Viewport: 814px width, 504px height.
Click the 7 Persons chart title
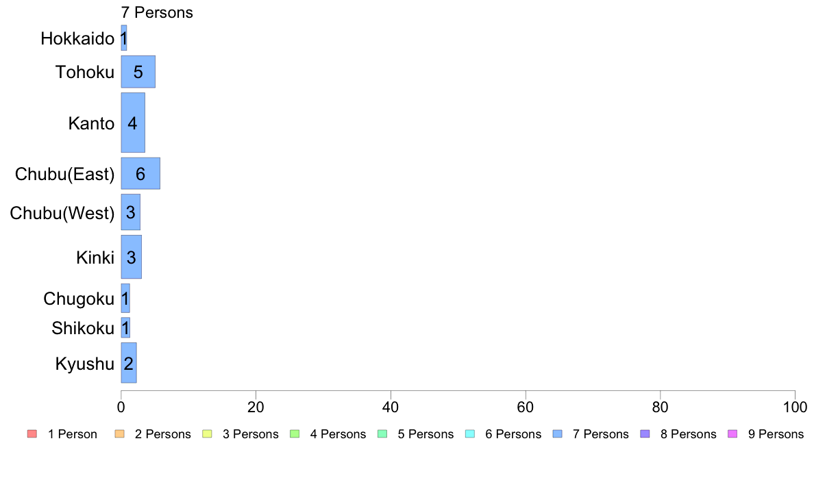click(157, 12)
